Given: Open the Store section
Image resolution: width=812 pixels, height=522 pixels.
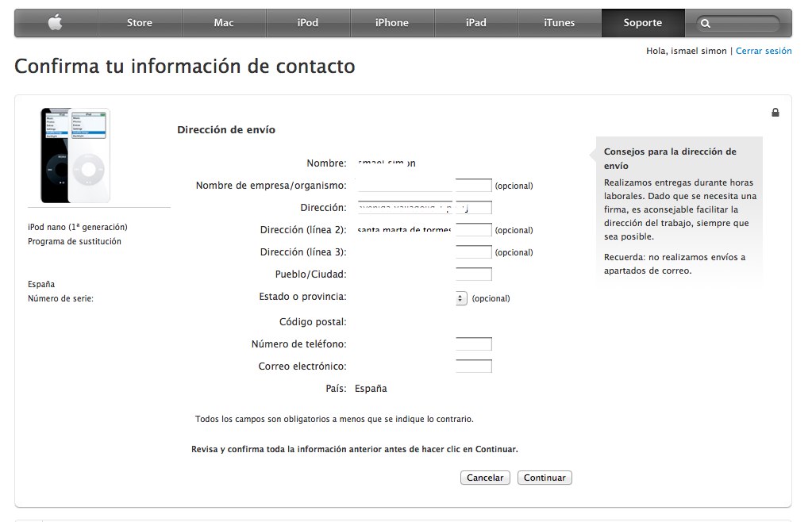Looking at the screenshot, I should click(x=140, y=23).
